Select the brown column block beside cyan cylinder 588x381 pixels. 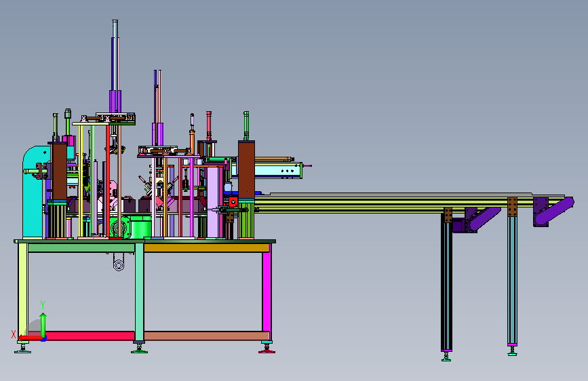click(x=246, y=170)
